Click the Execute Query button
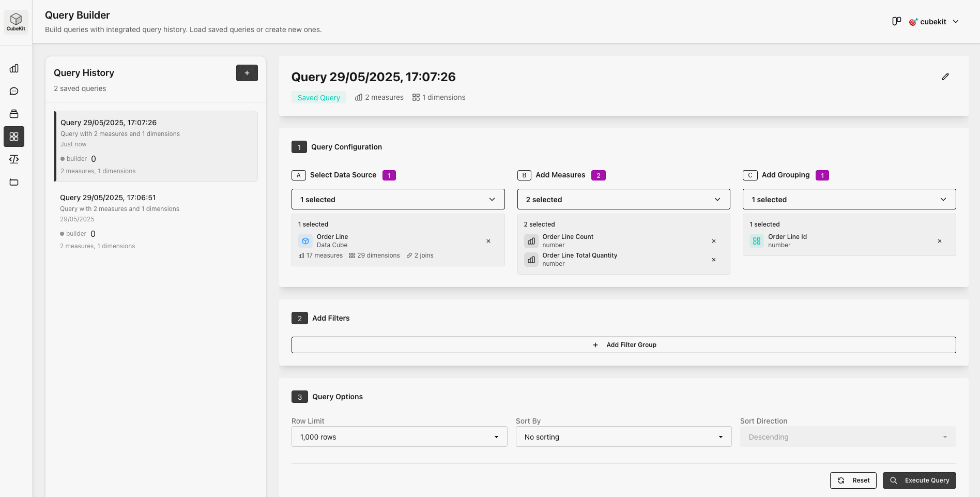Viewport: 980px width, 497px height. point(919,480)
